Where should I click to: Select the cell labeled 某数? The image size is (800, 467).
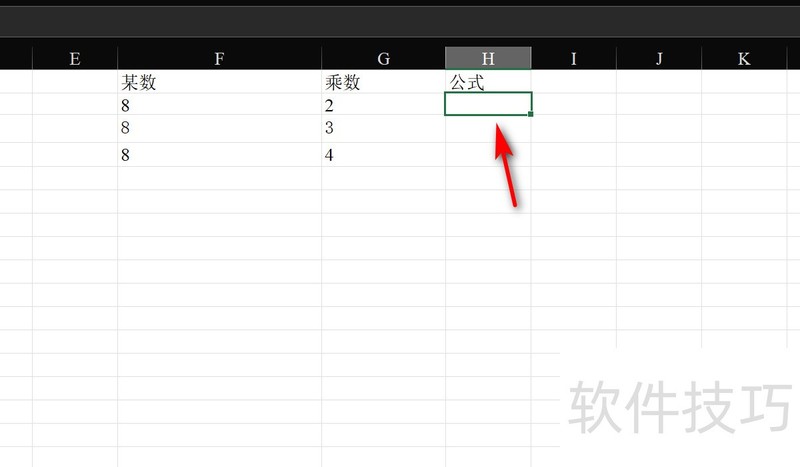(x=219, y=82)
